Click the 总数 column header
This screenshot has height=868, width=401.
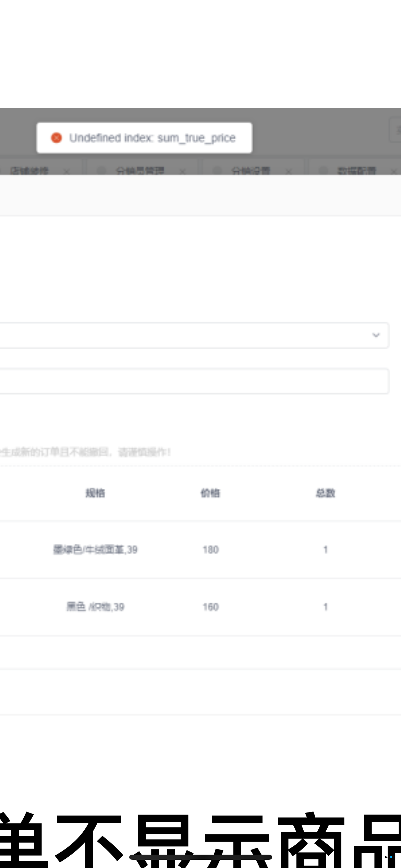pos(325,493)
